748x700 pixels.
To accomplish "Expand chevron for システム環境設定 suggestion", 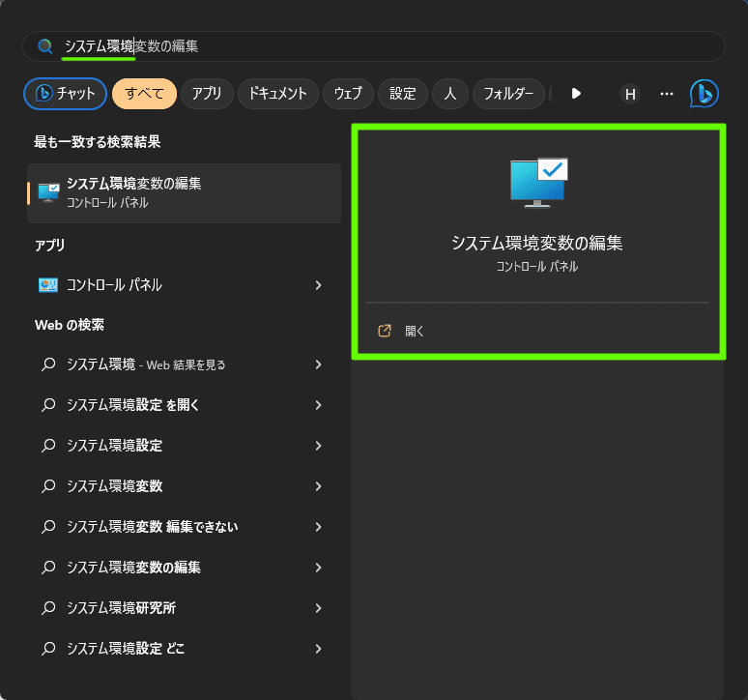I will pos(318,446).
